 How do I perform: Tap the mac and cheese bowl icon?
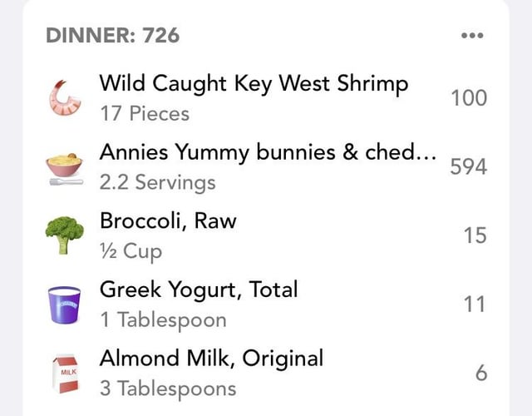pyautogui.click(x=65, y=169)
